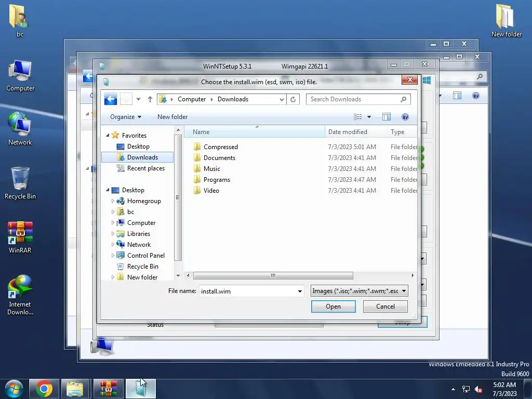Expand the bc user folder node
Screen dimensions: 532x399
113,212
